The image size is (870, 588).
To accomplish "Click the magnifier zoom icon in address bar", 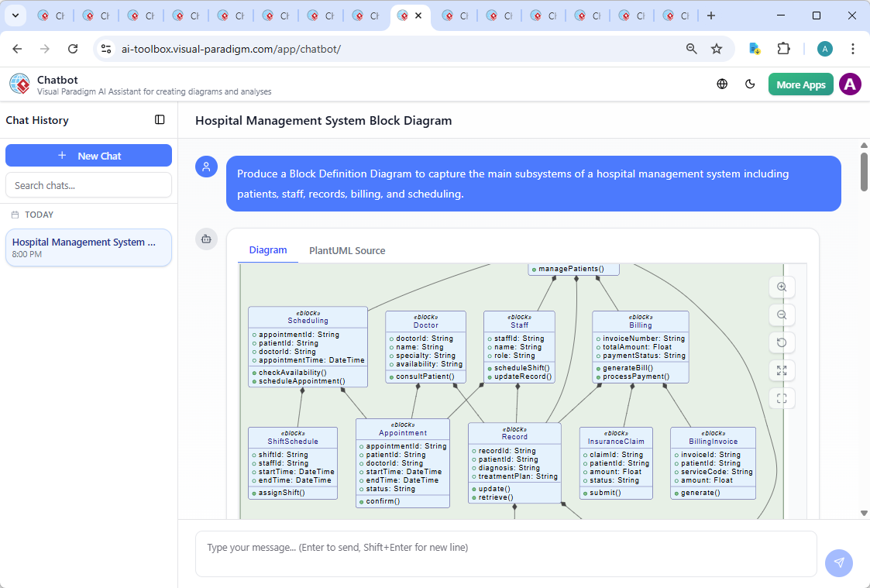I will (690, 48).
